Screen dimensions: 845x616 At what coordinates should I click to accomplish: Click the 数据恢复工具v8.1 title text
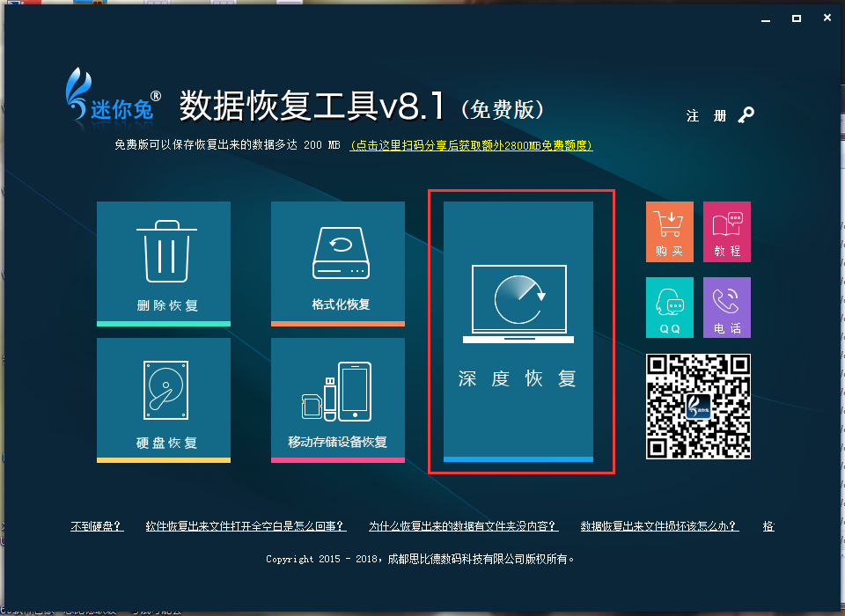click(x=312, y=105)
